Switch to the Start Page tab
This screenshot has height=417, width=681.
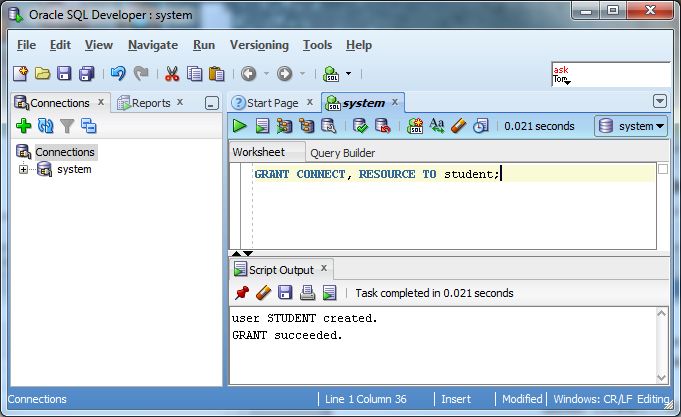(272, 103)
